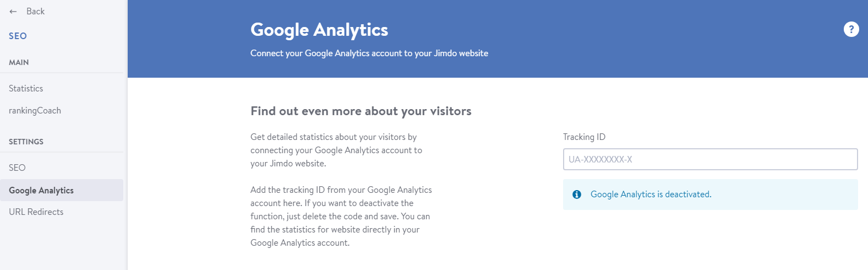Click the blue SEO sidebar heading

point(18,36)
